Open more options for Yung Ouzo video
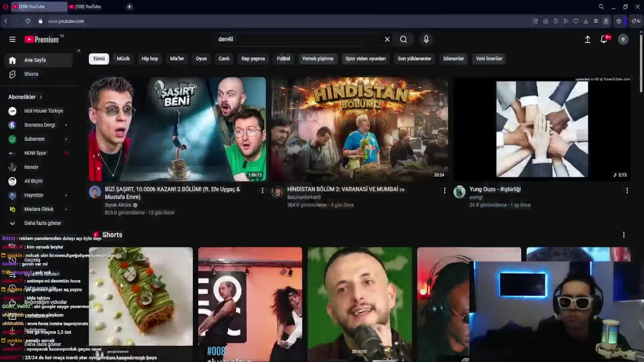The height and width of the screenshot is (362, 644). (x=627, y=191)
